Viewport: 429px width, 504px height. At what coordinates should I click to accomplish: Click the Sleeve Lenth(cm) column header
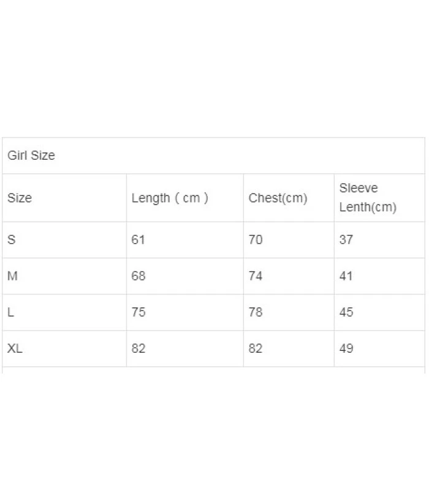(368, 197)
